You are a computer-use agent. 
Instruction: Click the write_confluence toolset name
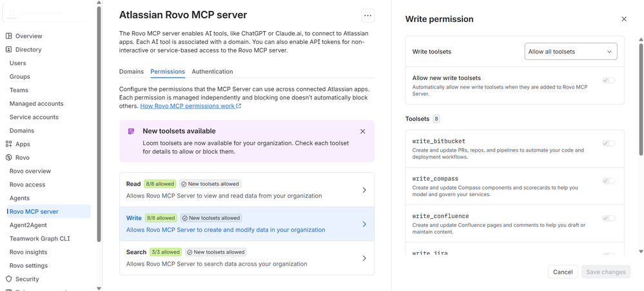coord(440,216)
